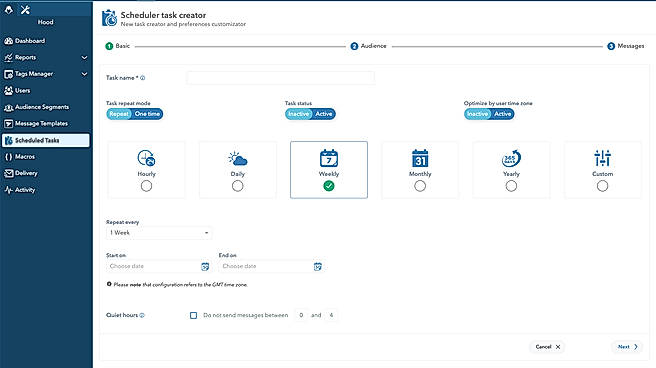Set task status to Active
Viewport: 656px width, 368px height.
pos(324,114)
